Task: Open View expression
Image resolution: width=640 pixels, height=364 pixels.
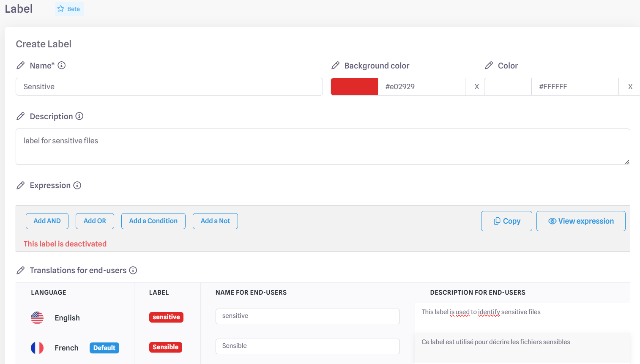Action: (581, 221)
